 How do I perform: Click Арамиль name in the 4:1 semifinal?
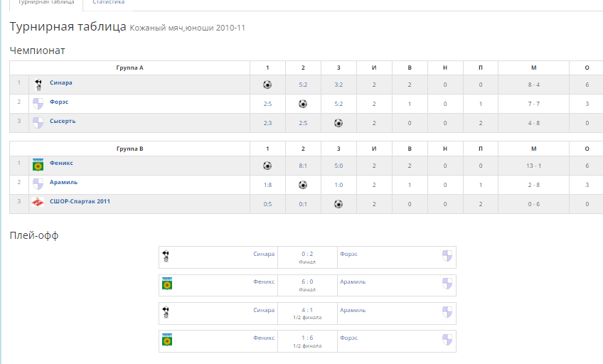click(353, 310)
